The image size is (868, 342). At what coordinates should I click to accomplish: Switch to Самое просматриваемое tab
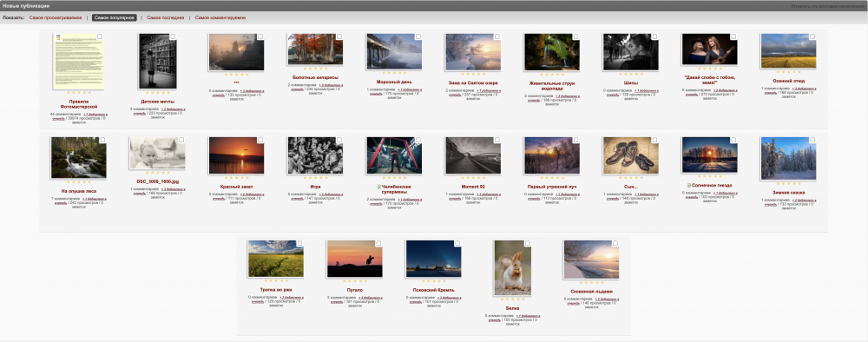pyautogui.click(x=56, y=17)
